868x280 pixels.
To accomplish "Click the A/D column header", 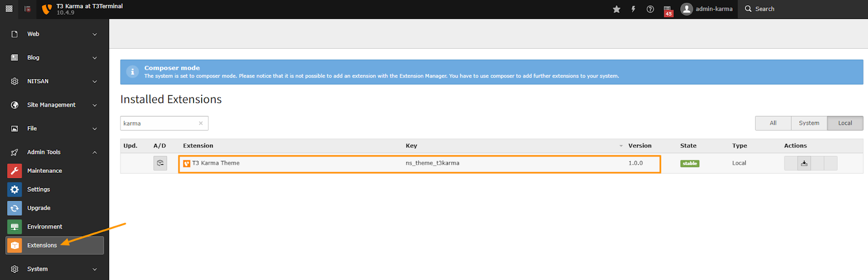I will tap(159, 146).
